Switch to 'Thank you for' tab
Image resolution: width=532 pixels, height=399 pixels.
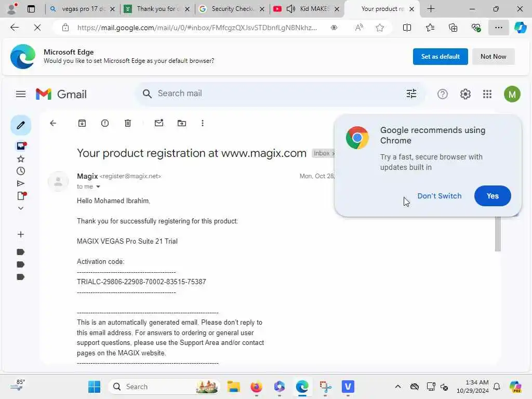point(157,9)
